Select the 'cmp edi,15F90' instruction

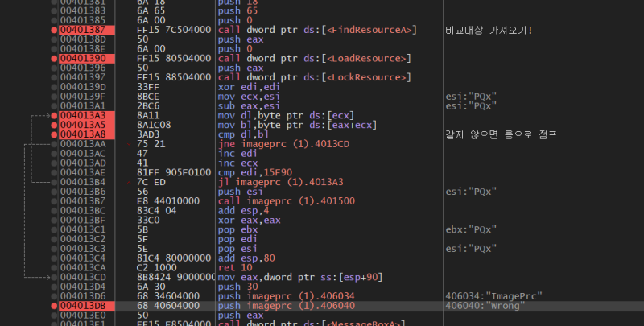(x=255, y=172)
